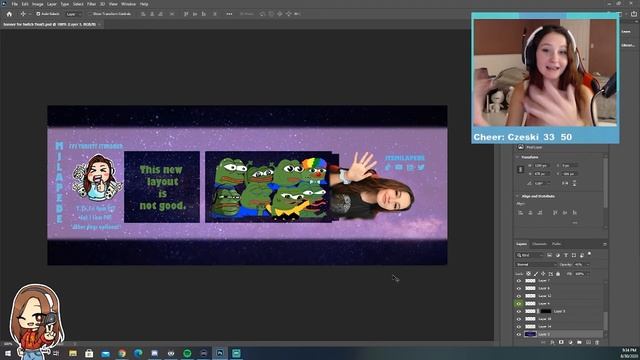This screenshot has width=640, height=360.
Task: Toggle the lock image pixels brush button
Action: (x=536, y=274)
